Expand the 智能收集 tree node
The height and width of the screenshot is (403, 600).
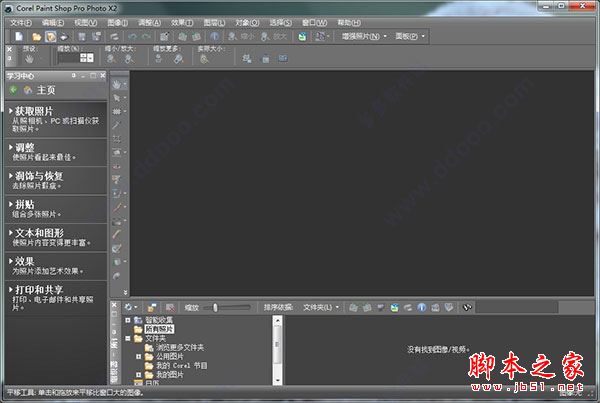pos(128,320)
